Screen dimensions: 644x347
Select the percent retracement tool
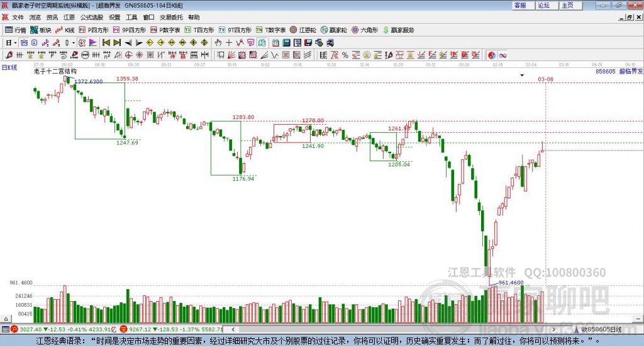345,55
